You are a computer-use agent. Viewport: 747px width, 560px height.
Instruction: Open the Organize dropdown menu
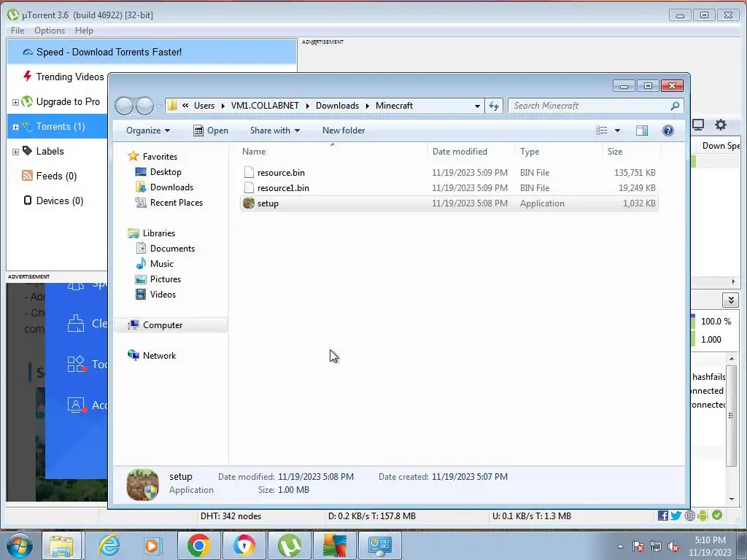pos(147,131)
